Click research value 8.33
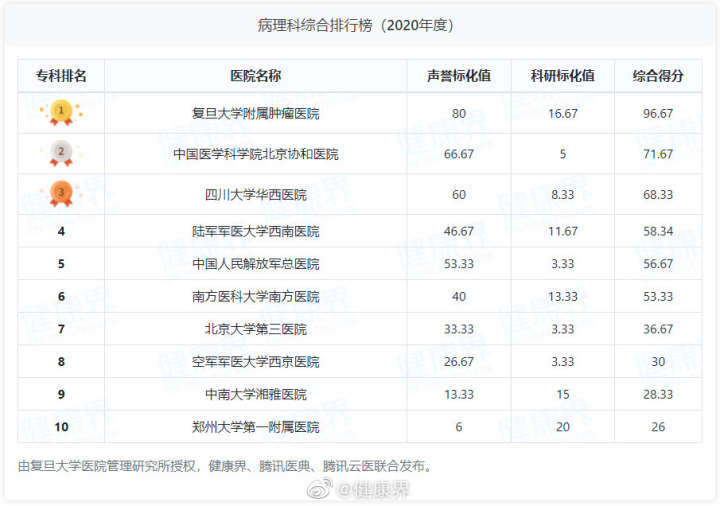 coord(562,195)
